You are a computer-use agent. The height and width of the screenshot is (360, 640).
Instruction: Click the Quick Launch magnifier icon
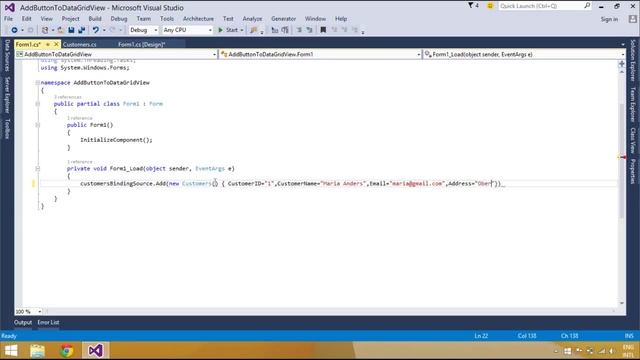point(587,6)
